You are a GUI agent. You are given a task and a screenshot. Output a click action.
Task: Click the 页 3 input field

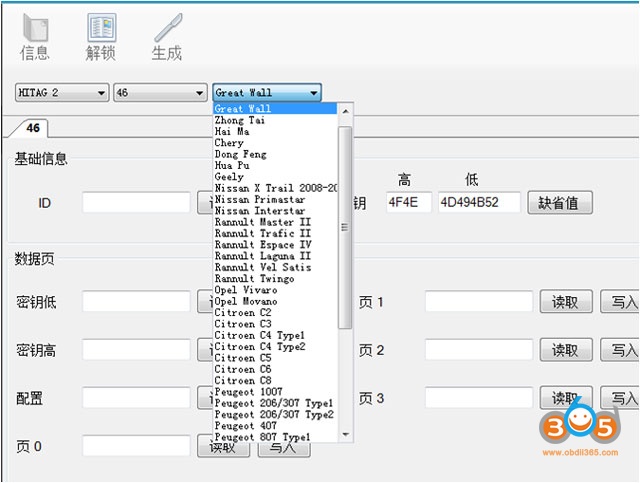pyautogui.click(x=478, y=398)
